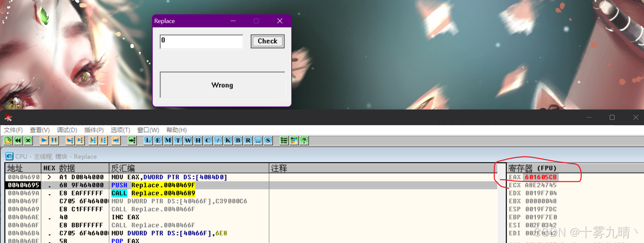644x243 pixels.
Task: Click the HEX 数据 column header
Action: pos(75,168)
